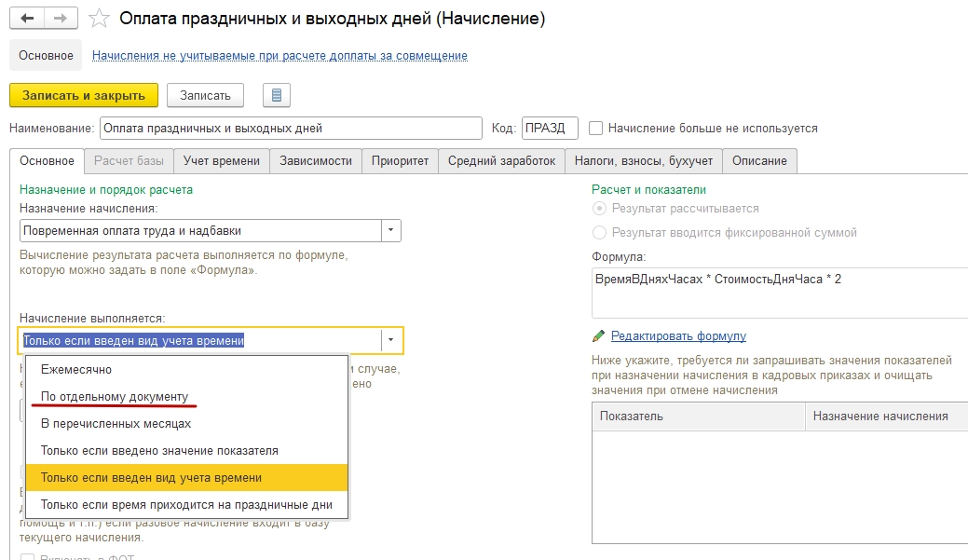Toggle 'Начисление больше не используется' checkbox

coord(596,129)
